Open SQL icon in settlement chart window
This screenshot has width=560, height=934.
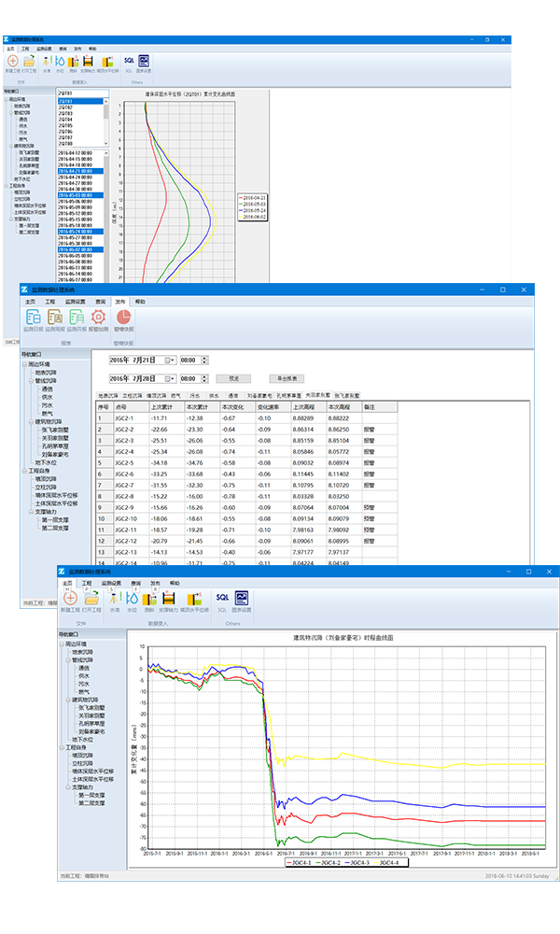[222, 597]
